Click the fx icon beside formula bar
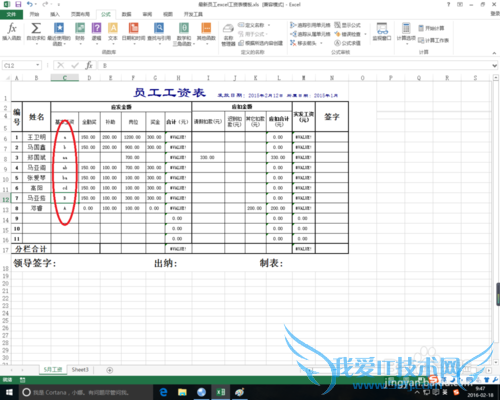This screenshot has height=400, width=500. coord(89,65)
